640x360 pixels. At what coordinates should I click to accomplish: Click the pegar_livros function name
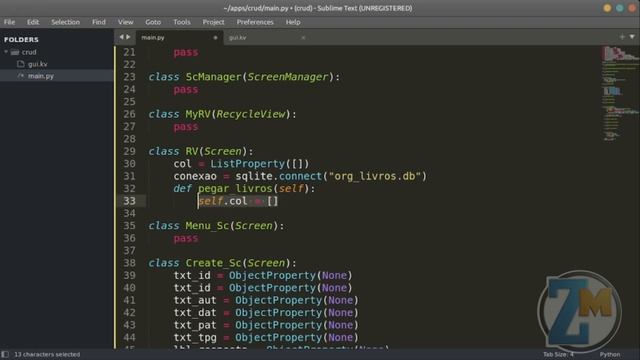click(235, 189)
